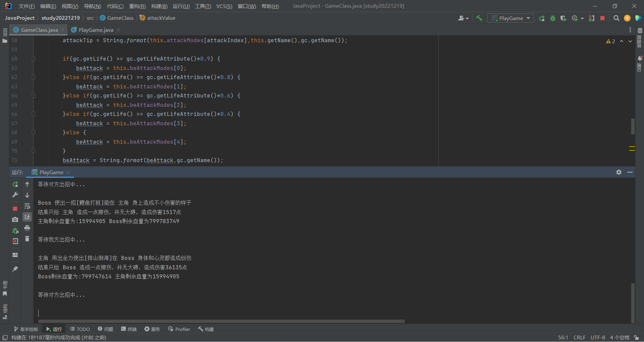Screen dimensions: 644x342
Task: Click 4 个空格 indent setting
Action: coord(620,337)
